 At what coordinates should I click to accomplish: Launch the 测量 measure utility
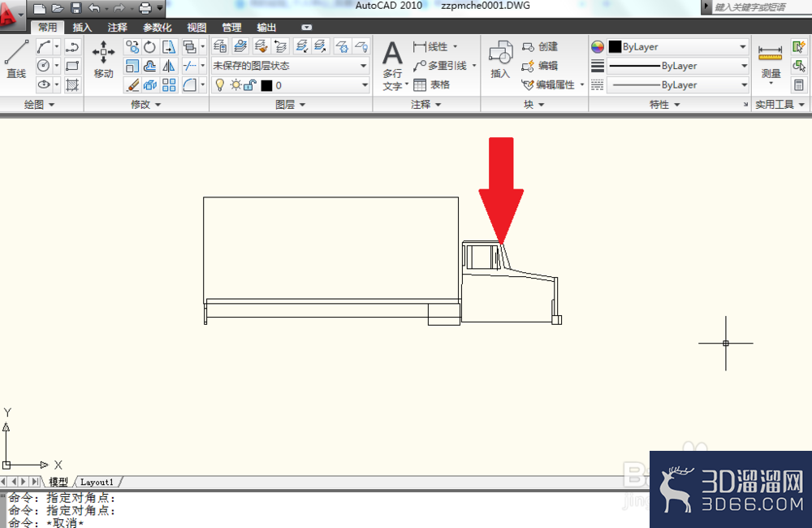(x=771, y=63)
